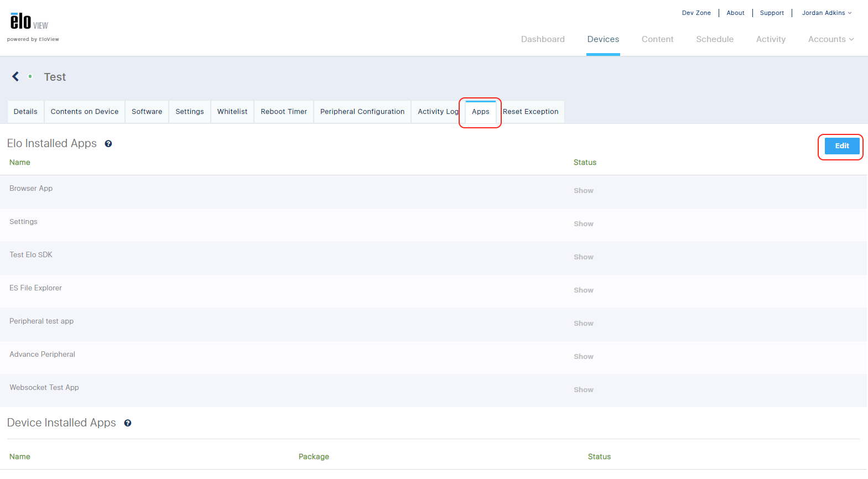
Task: Expand the Accounts dropdown menu
Action: (x=831, y=39)
